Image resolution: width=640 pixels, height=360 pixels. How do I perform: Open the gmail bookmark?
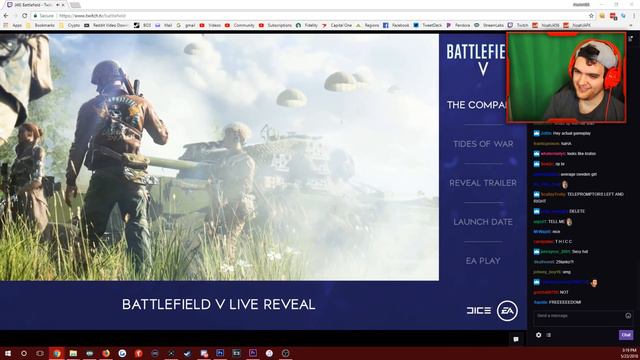tap(186, 25)
